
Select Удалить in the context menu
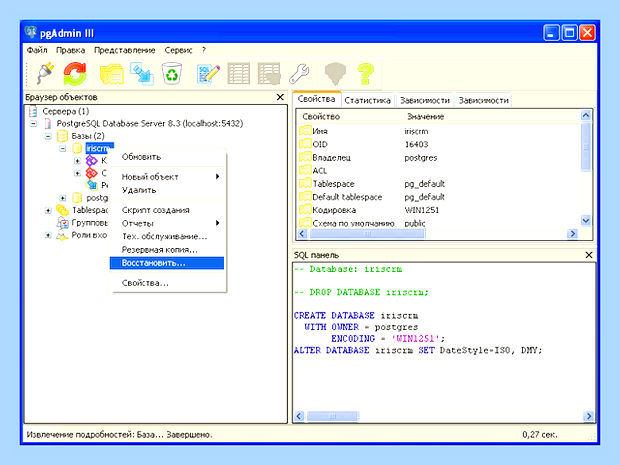pos(166,190)
